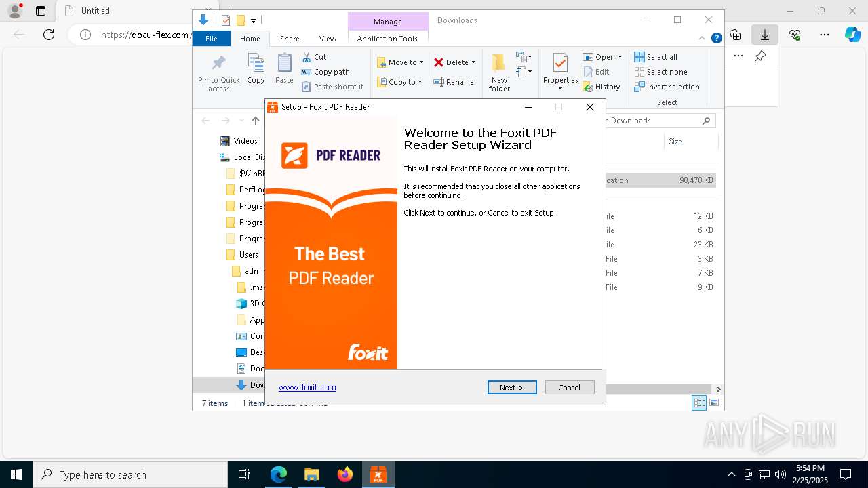The image size is (868, 488).
Task: Click Select all in ribbon
Action: (x=656, y=57)
